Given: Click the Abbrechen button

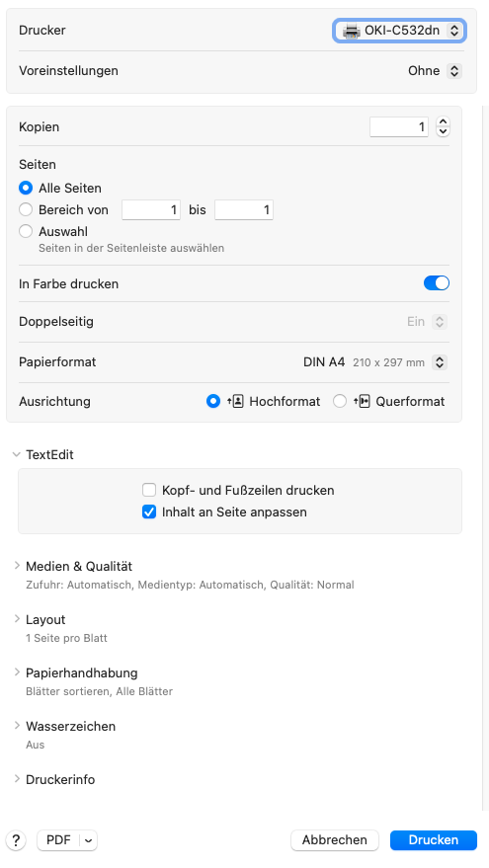Looking at the screenshot, I should coord(335,840).
